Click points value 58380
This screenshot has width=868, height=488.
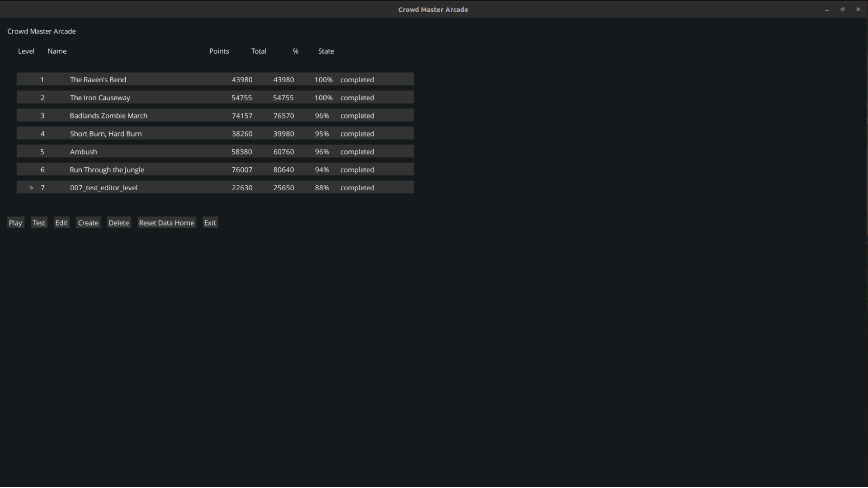(242, 152)
